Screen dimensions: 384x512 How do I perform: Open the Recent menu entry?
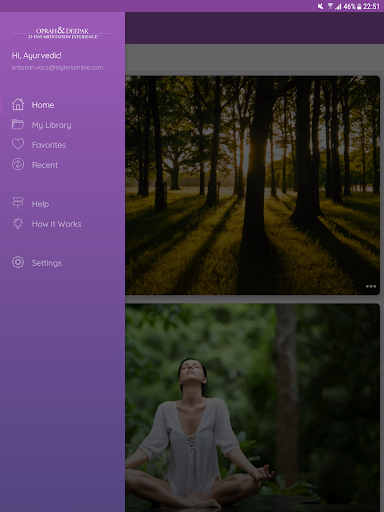(x=45, y=165)
